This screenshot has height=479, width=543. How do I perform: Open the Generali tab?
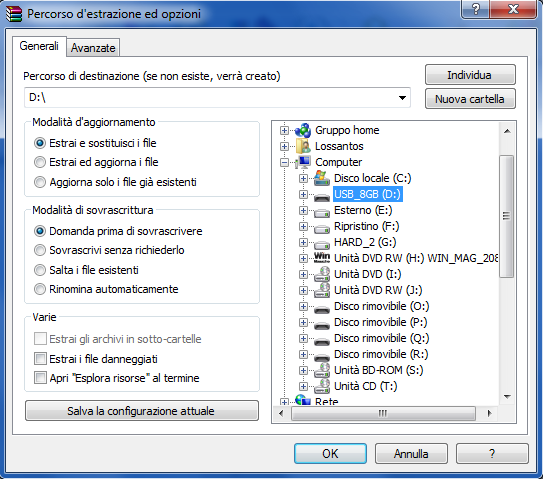click(39, 46)
